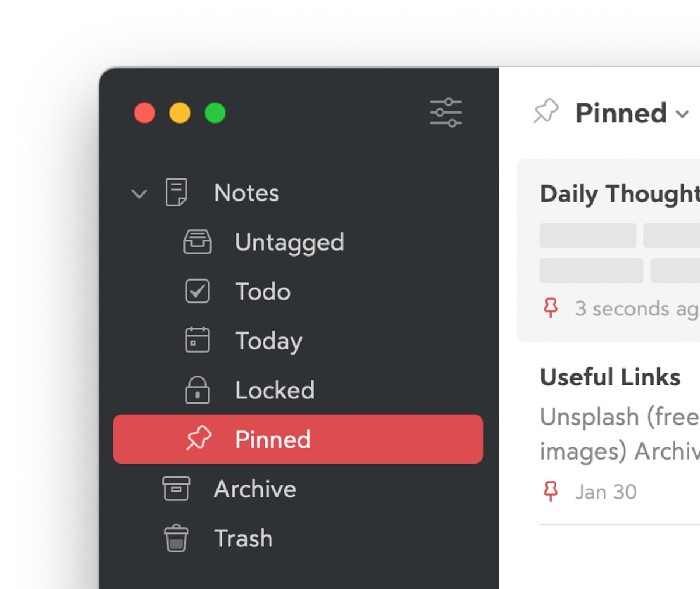Click the Todo checkbox icon in sidebar
This screenshot has height=589, width=700.
tap(197, 291)
